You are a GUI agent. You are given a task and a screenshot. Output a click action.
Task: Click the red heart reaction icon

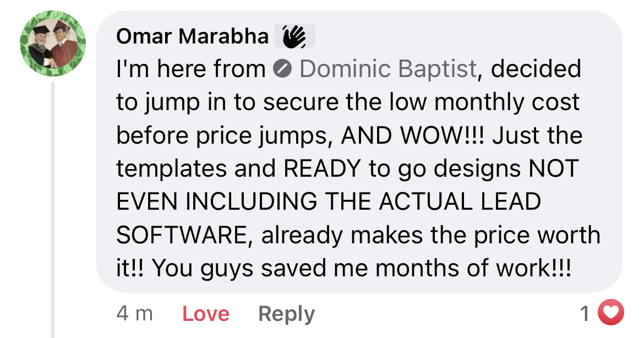[x=611, y=313]
